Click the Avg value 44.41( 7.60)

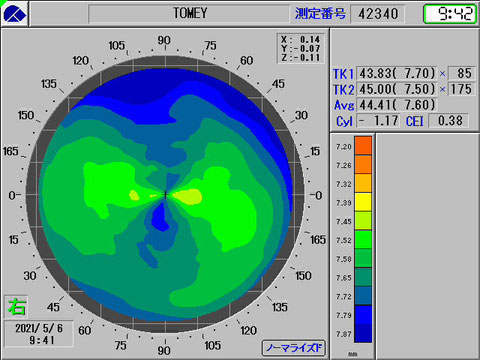click(x=397, y=105)
